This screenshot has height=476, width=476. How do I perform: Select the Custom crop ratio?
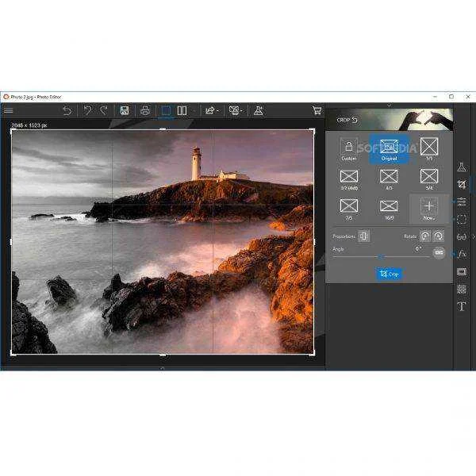pyautogui.click(x=348, y=149)
